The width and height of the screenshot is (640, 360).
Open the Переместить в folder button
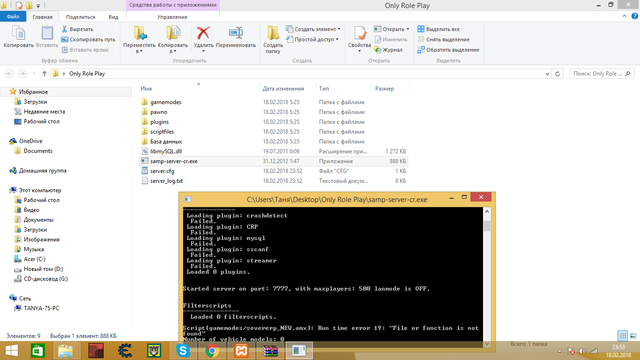coord(139,39)
